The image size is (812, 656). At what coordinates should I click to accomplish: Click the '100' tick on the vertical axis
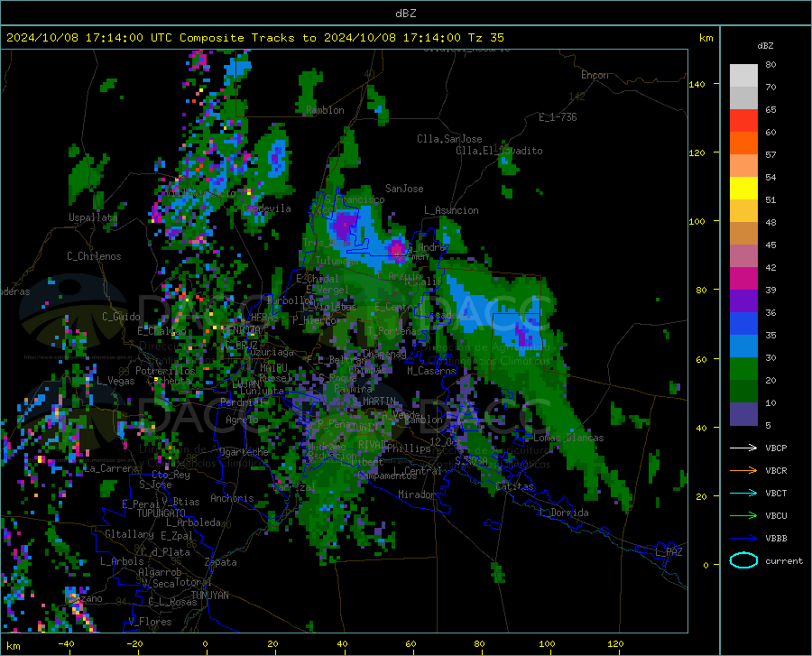pos(697,222)
